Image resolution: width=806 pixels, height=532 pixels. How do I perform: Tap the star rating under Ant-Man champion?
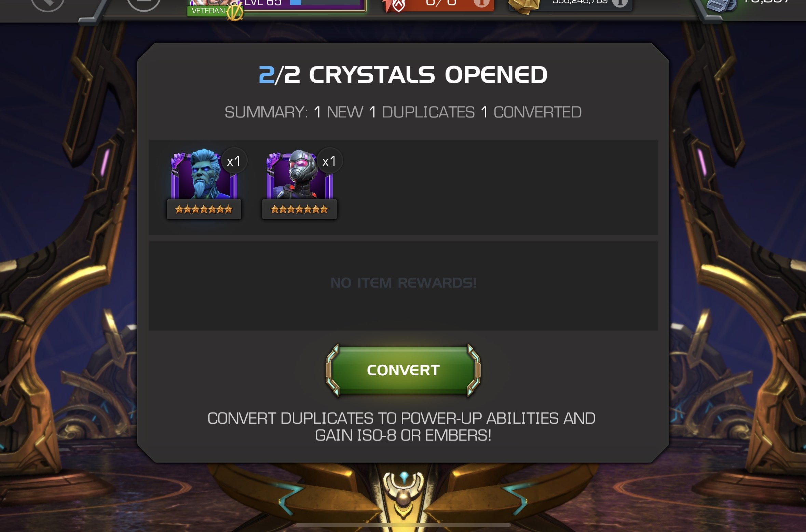click(299, 209)
